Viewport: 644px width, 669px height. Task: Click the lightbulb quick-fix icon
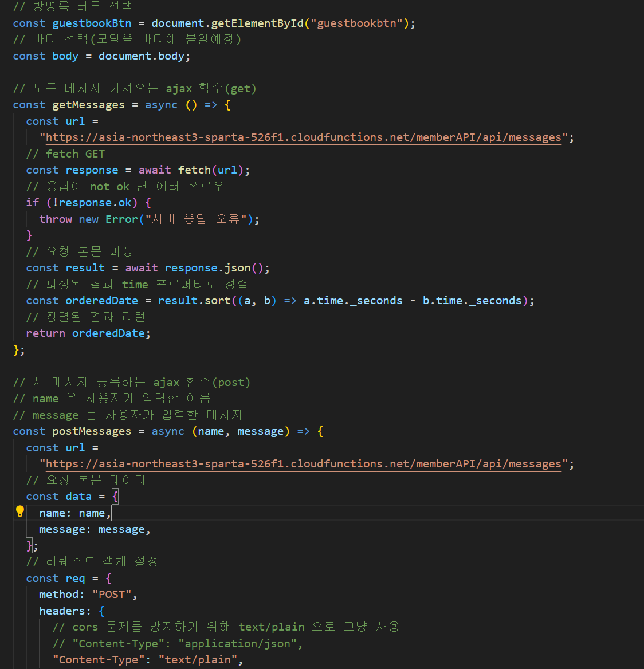click(19, 511)
